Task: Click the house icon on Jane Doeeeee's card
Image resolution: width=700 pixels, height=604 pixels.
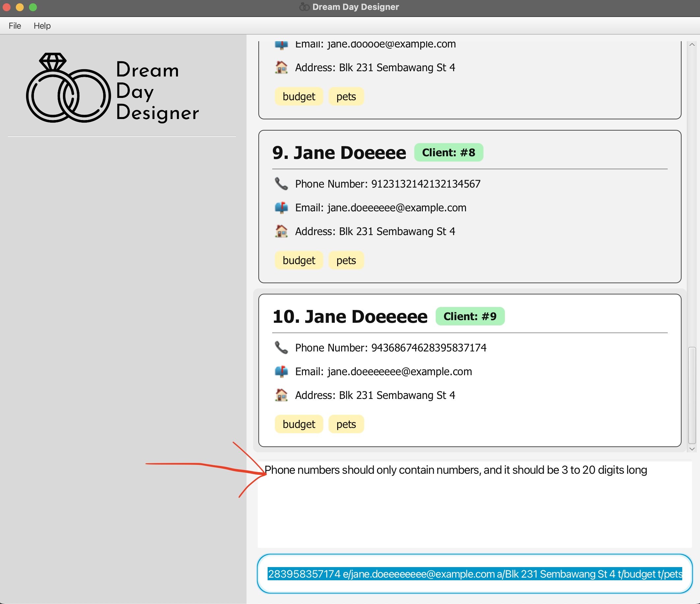Action: tap(281, 395)
